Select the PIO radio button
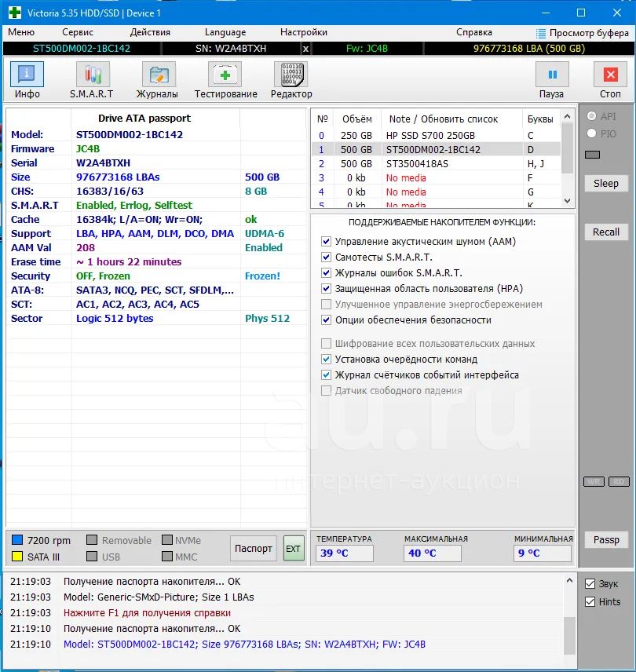This screenshot has height=672, width=636. (591, 133)
